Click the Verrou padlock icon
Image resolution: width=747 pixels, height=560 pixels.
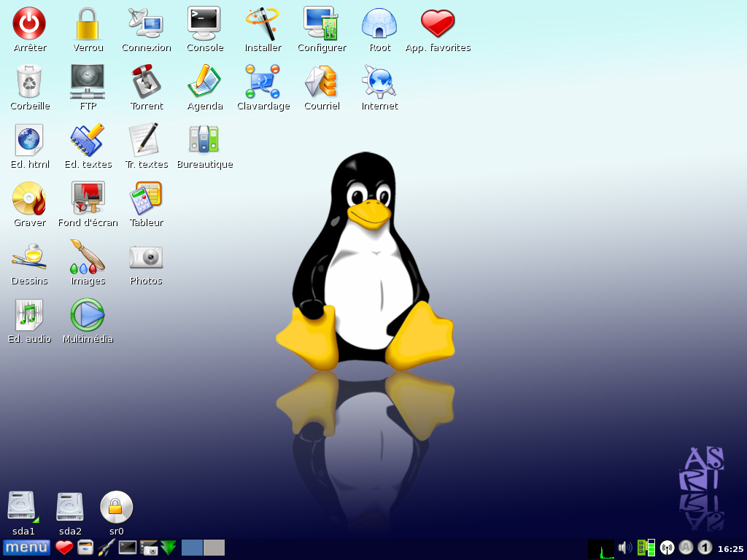[88, 23]
